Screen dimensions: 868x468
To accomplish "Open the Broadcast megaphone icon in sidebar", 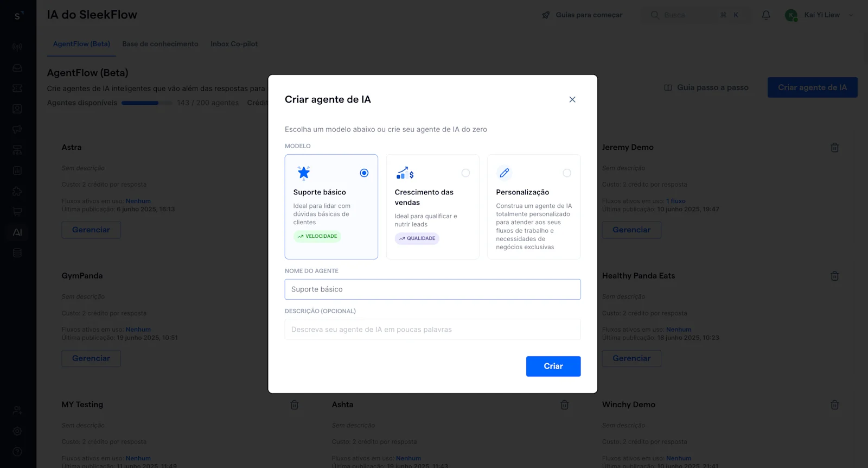I will (17, 129).
